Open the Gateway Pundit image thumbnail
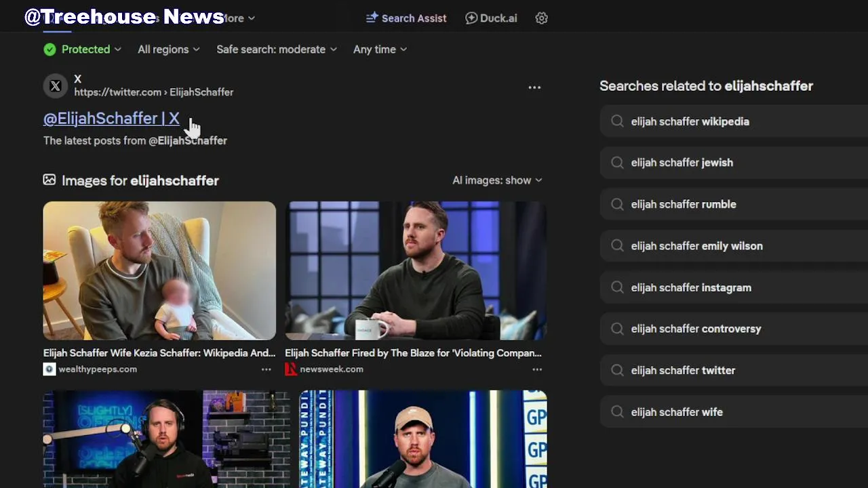868x488 pixels. point(423,439)
